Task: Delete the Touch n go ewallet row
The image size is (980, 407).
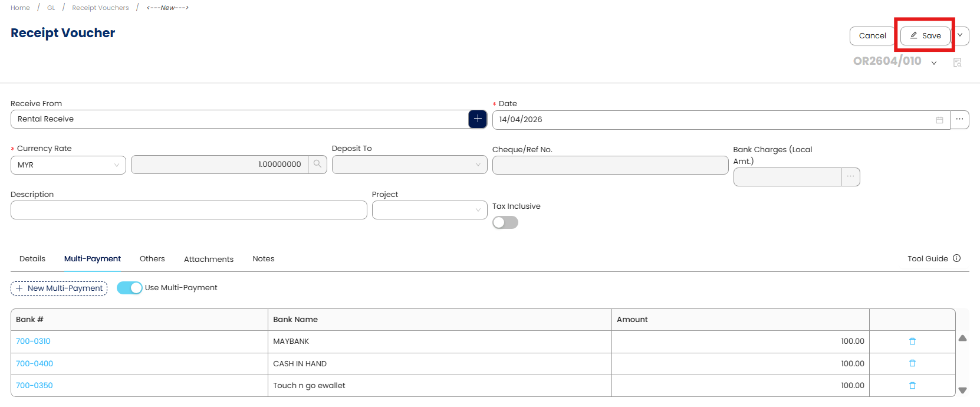Action: coord(912,386)
